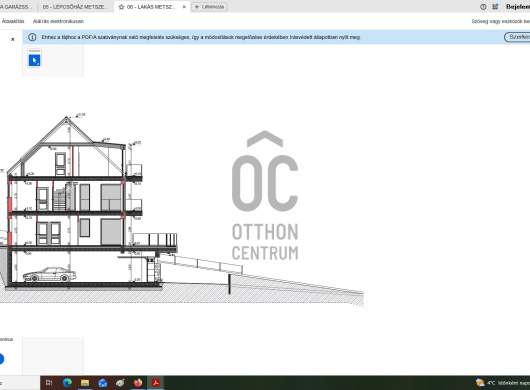This screenshot has height=390, width=530.
Task: Select the 06 - LAKÁS METSZ tab
Action: click(x=151, y=7)
